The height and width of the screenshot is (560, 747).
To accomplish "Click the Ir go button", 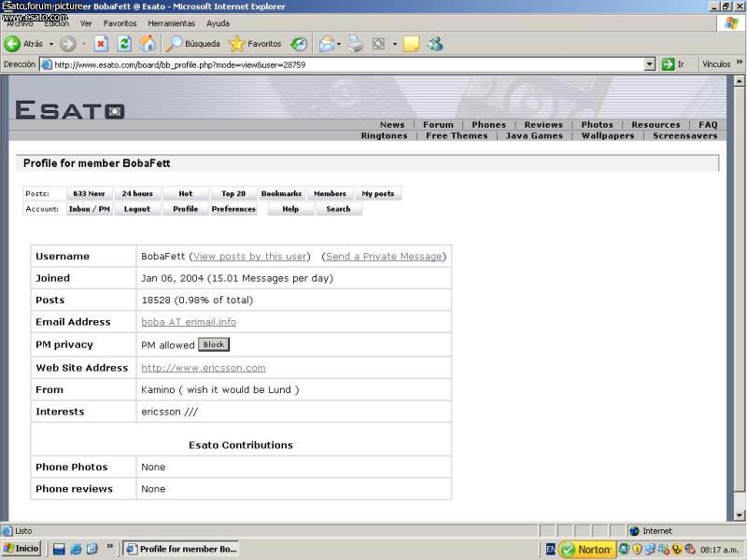I will click(x=673, y=64).
